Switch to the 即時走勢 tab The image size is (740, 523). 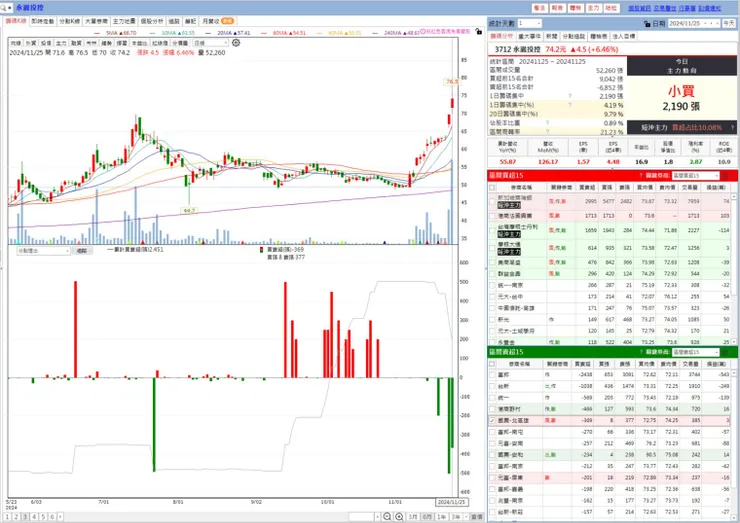click(43, 21)
